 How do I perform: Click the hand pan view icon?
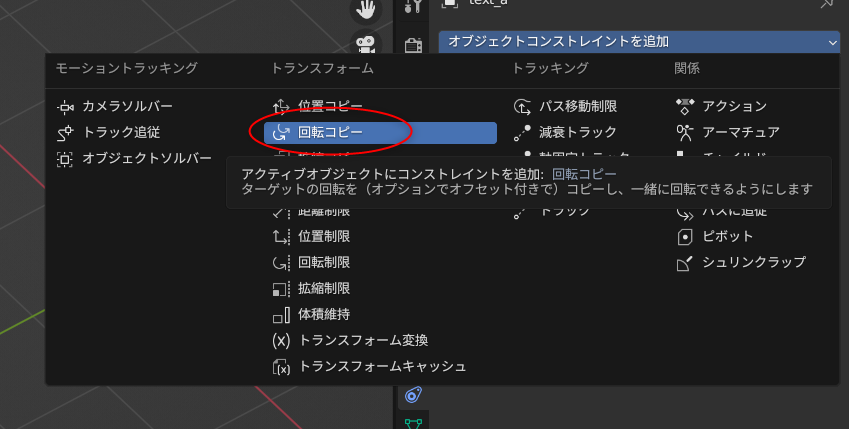pos(366,10)
